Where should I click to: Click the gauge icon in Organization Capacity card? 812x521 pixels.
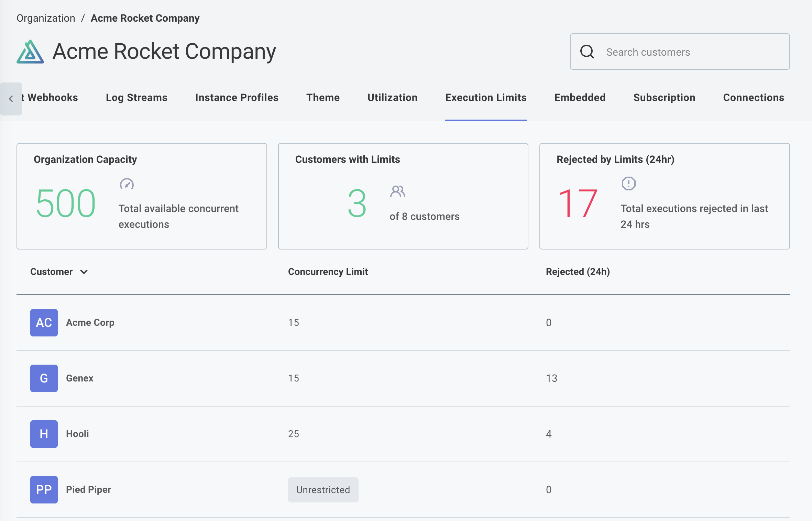(127, 185)
